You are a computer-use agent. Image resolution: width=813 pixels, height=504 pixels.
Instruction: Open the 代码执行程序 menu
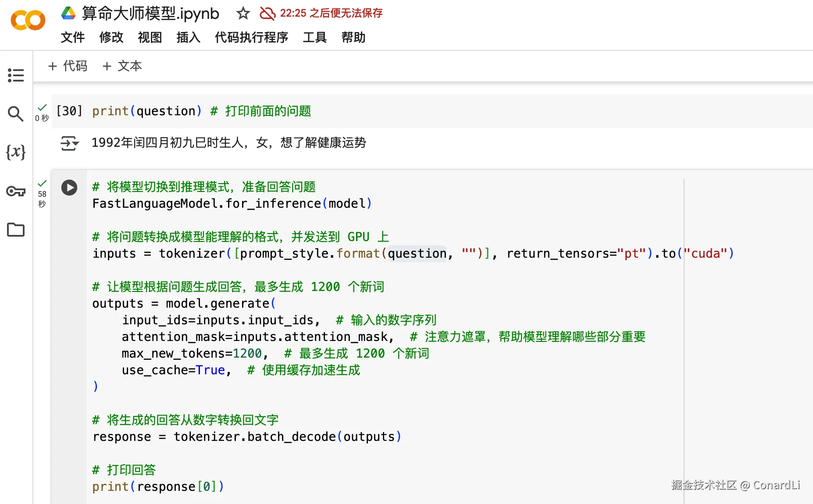[252, 37]
